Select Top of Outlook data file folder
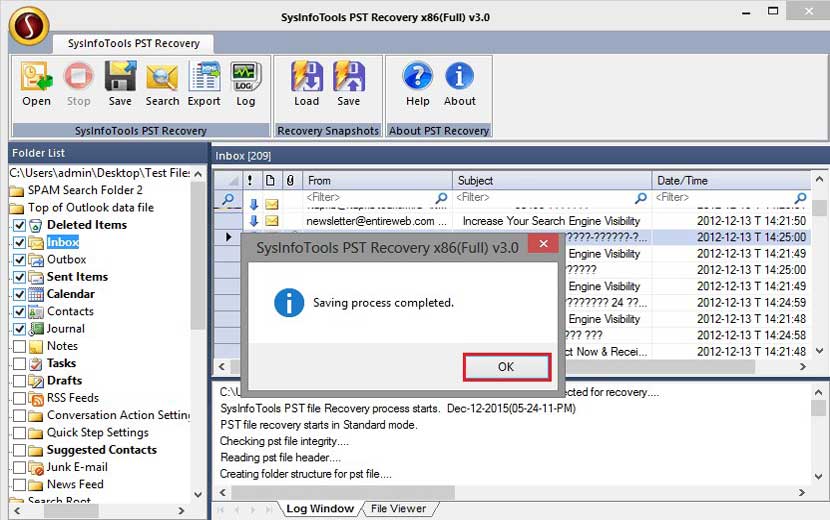Viewport: 830px width, 520px height. pos(91,208)
